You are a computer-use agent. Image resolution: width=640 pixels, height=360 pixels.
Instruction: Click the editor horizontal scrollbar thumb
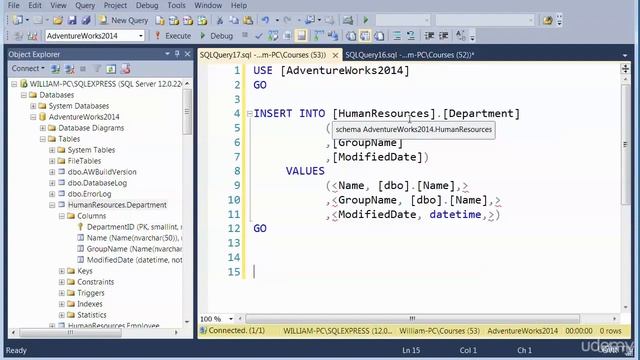pos(412,318)
